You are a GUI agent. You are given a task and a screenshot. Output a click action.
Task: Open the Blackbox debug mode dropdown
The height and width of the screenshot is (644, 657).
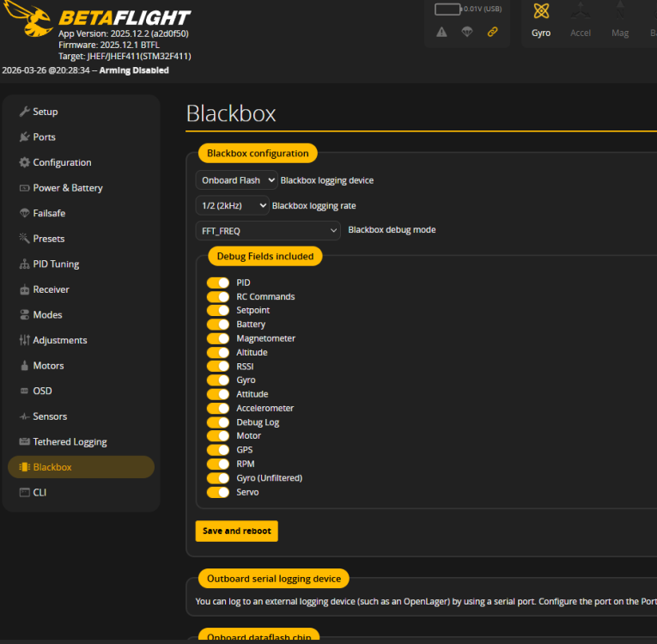[268, 231]
